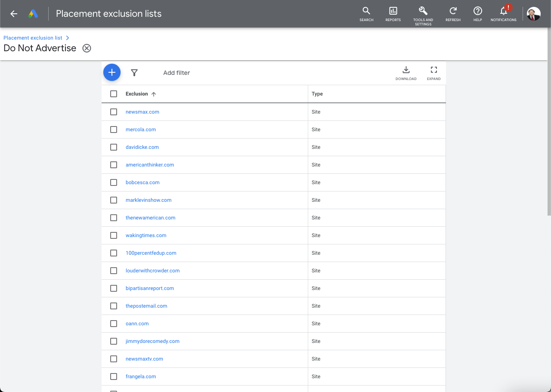Viewport: 551px width, 392px height.
Task: Check the louderwithcrowder.com row checkbox
Action: 114,271
